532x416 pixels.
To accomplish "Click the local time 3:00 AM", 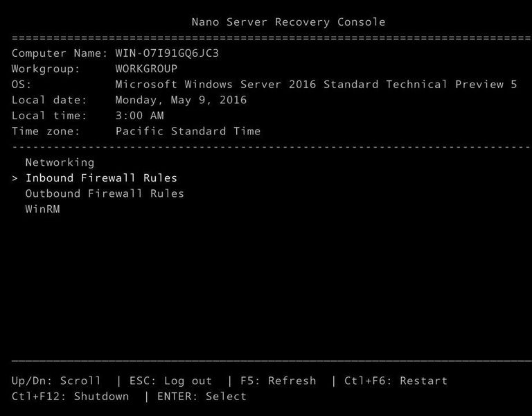I will (x=139, y=116).
